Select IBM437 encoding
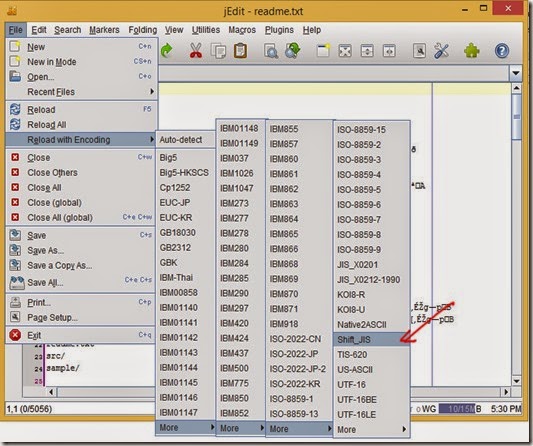This screenshot has height=446, width=533. pos(241,353)
